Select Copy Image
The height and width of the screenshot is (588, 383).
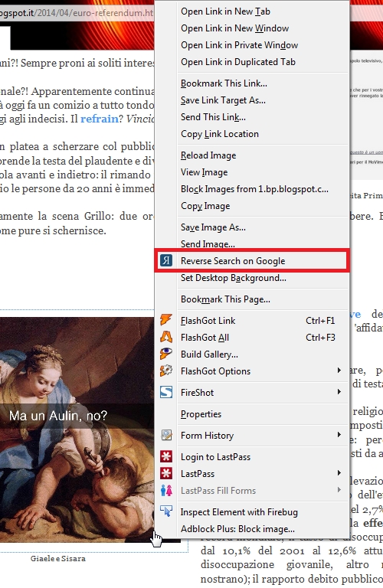tap(252, 206)
